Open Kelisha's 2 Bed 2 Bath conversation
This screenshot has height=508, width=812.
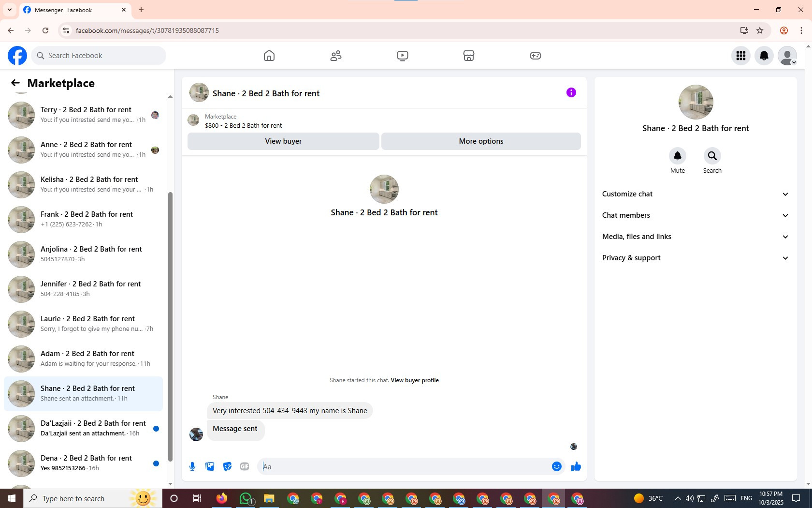[83, 185]
